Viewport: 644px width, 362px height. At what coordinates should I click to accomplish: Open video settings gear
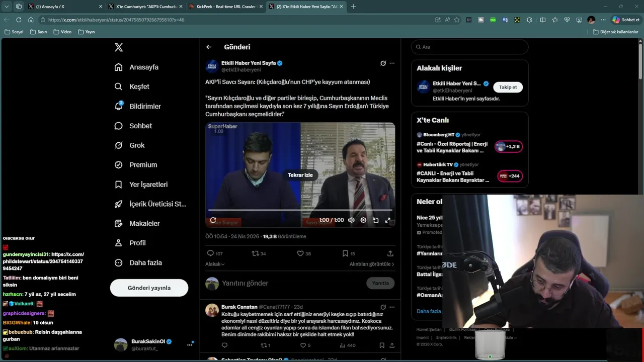(363, 220)
